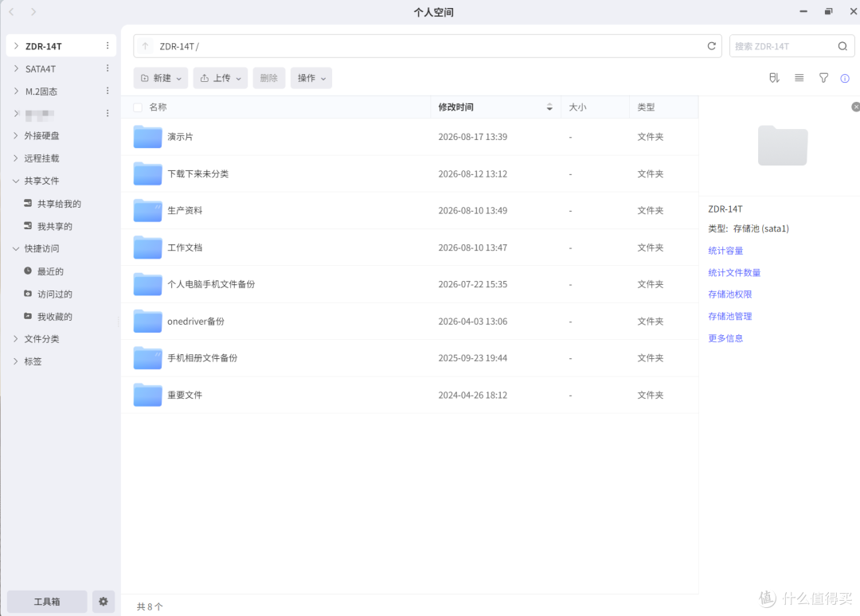This screenshot has height=616, width=860.
Task: Toggle the info panel icon
Action: pyautogui.click(x=845, y=78)
